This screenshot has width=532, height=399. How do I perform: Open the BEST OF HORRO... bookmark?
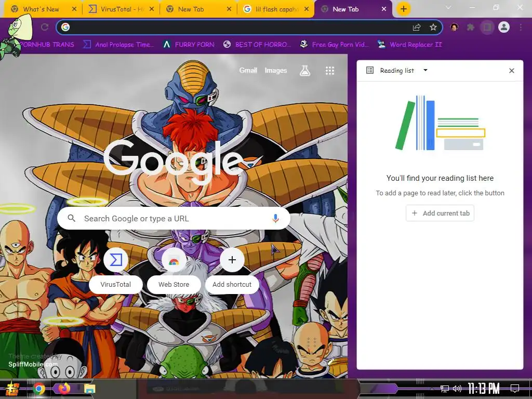pos(257,45)
